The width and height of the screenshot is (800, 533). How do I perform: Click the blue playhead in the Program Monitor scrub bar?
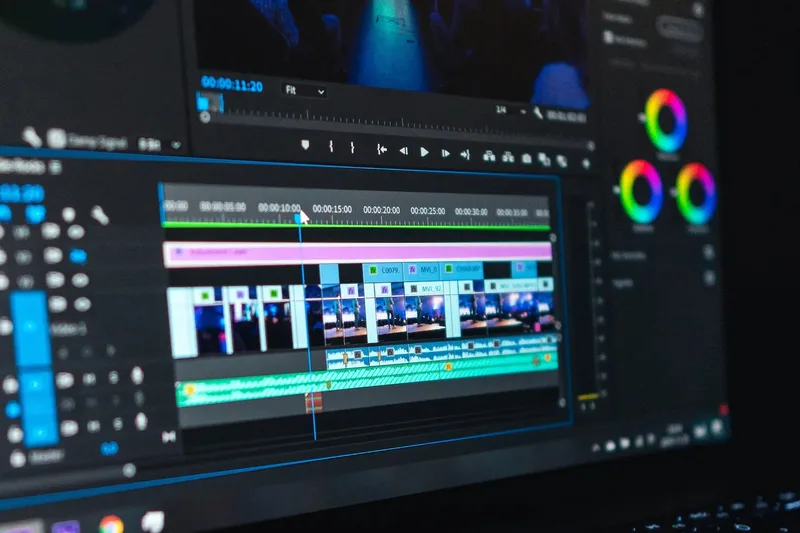pos(204,103)
